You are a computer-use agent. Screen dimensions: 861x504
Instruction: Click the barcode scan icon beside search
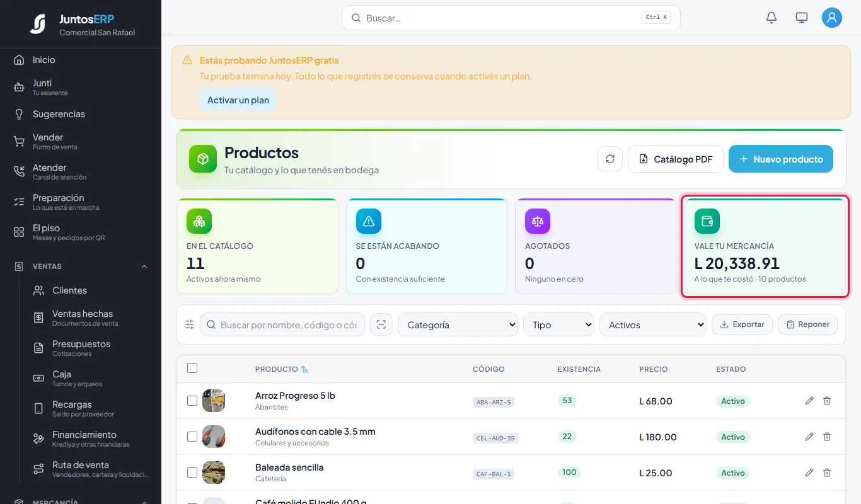[381, 324]
